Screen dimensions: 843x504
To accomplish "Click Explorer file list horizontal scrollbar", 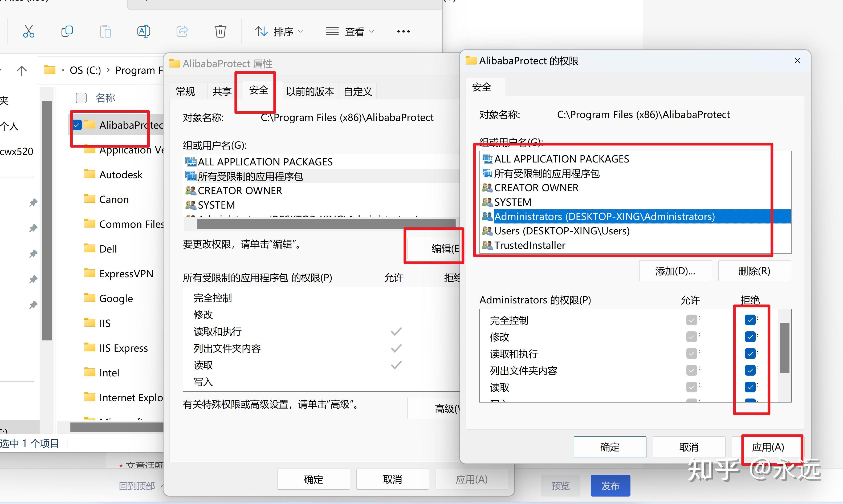I will click(x=117, y=427).
